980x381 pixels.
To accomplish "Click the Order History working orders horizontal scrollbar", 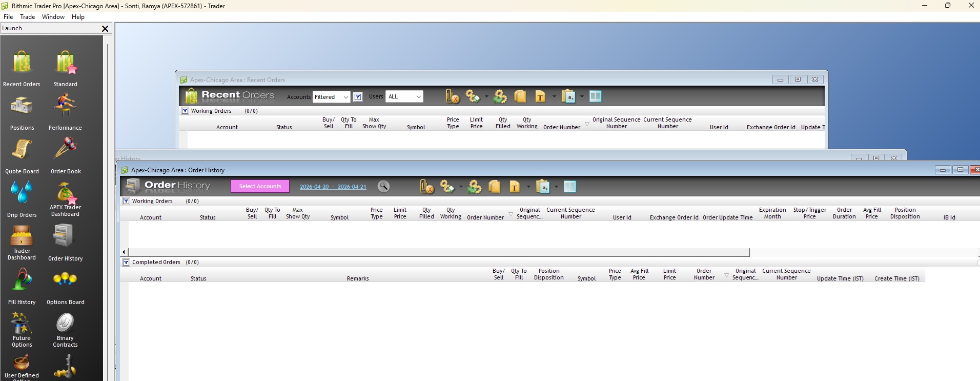I will (x=439, y=252).
